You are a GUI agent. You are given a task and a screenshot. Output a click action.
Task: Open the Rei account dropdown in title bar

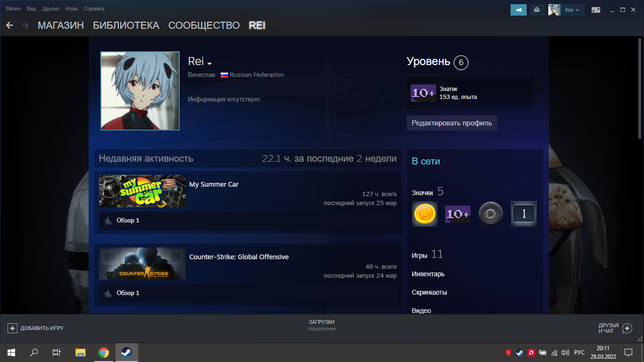pyautogui.click(x=572, y=9)
